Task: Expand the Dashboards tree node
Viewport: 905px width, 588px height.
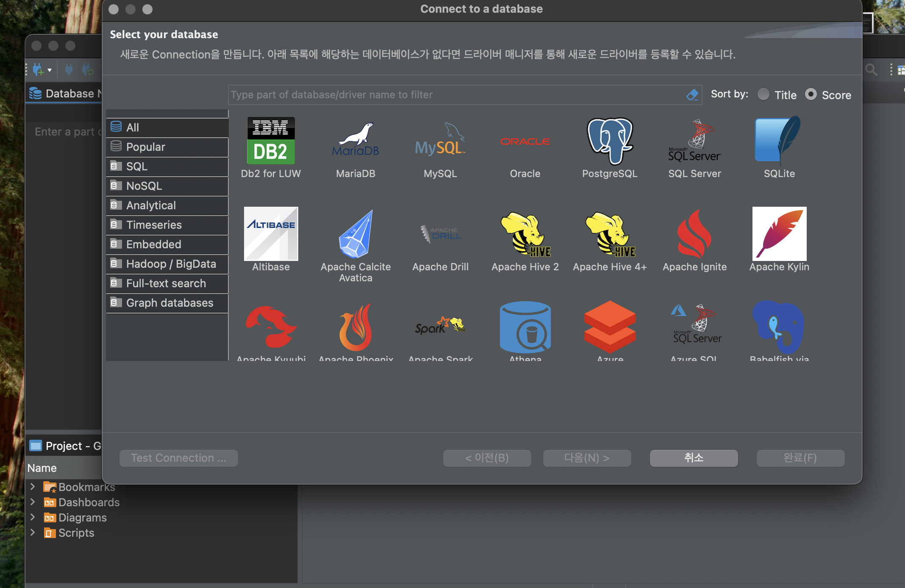Action: [x=33, y=502]
